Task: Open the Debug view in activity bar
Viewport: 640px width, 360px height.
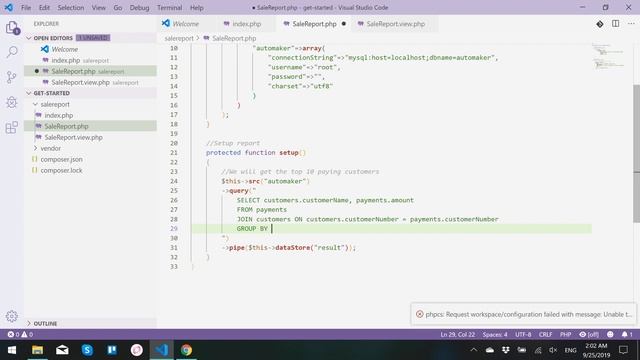Action: click(x=12, y=102)
